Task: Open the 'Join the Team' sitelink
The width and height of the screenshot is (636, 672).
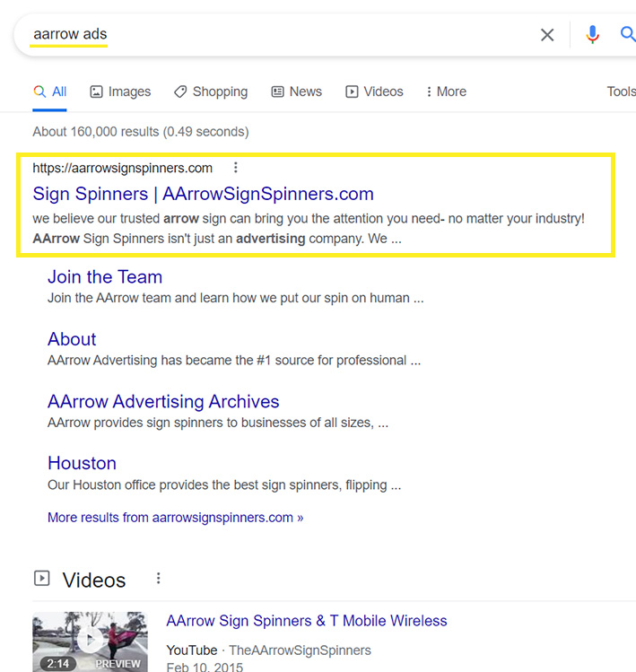Action: pos(105,277)
